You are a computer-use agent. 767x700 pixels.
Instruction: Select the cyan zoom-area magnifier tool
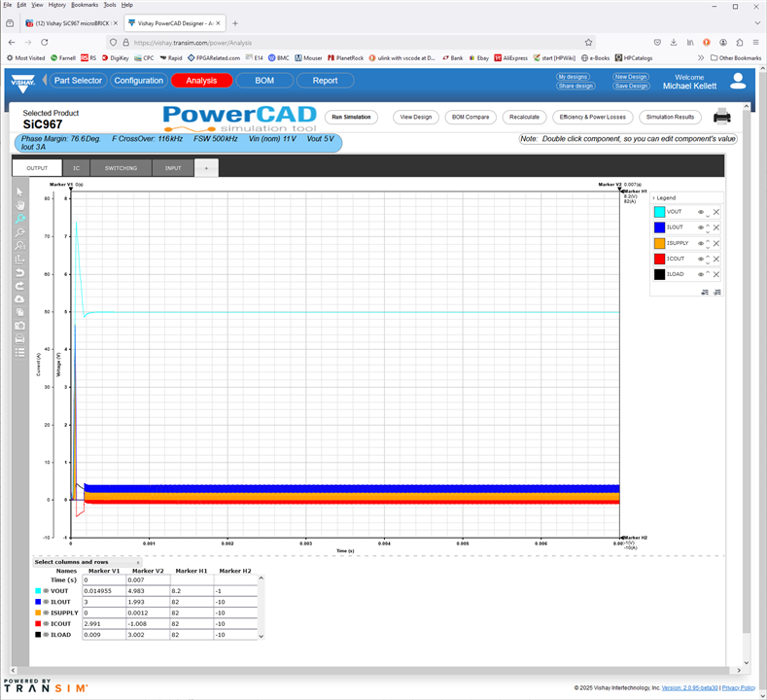(x=19, y=219)
